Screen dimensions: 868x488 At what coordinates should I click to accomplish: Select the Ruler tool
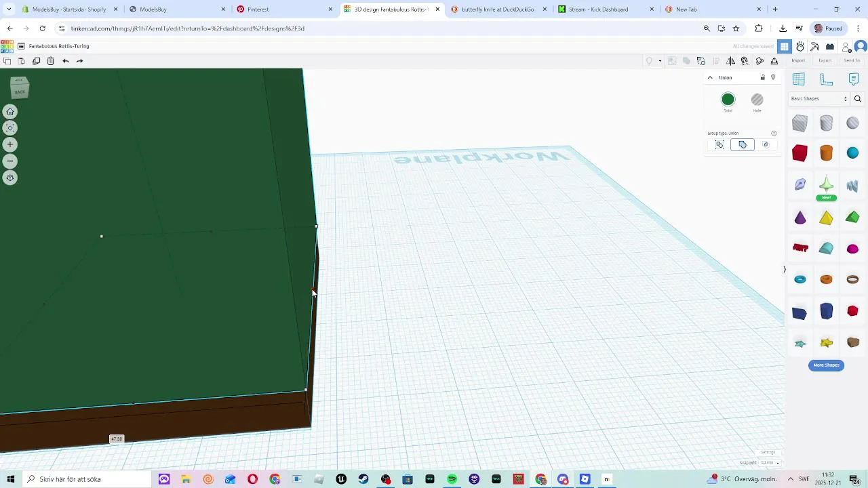point(826,79)
